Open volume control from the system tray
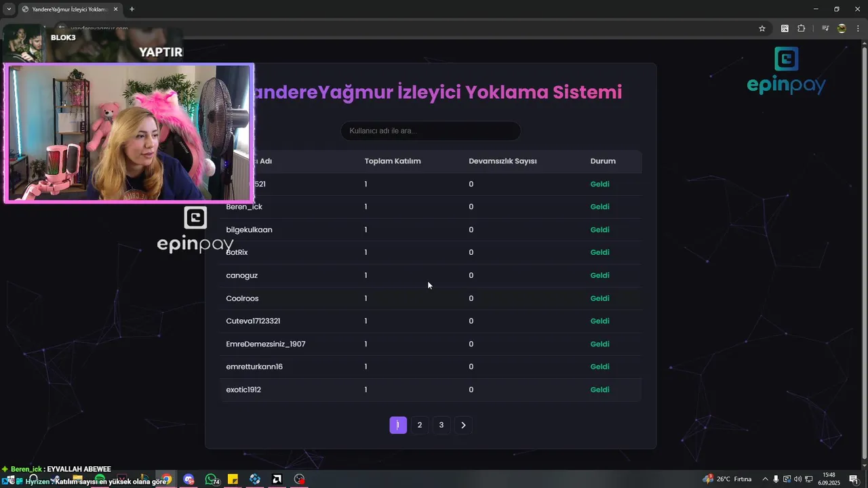This screenshot has width=868, height=488. [797, 479]
